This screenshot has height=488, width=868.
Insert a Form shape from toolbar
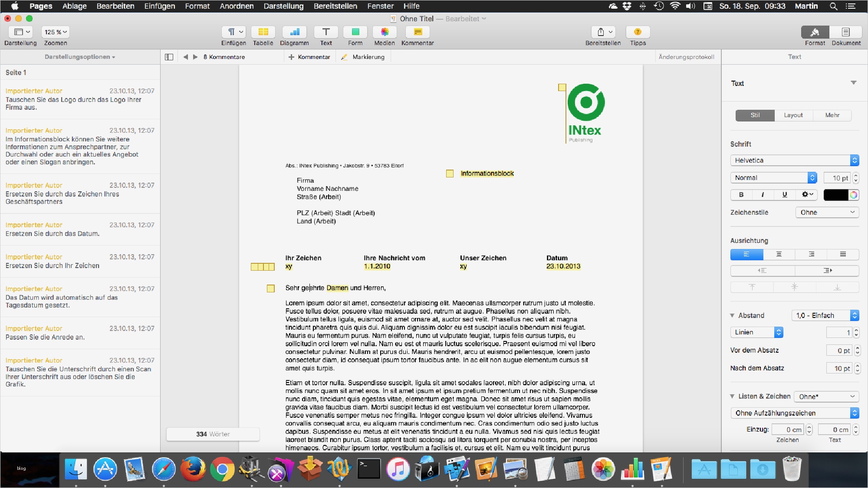355,32
